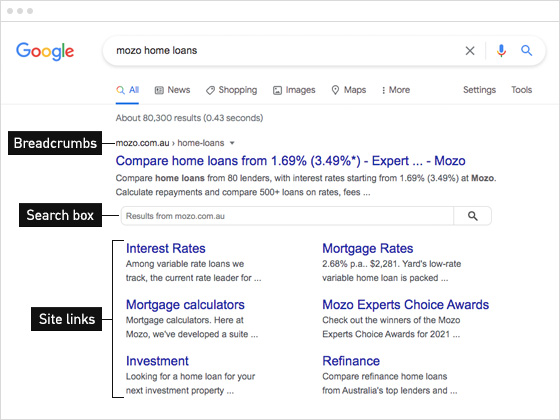The height and width of the screenshot is (420, 560).
Task: Start voice search with microphone icon
Action: click(x=501, y=51)
